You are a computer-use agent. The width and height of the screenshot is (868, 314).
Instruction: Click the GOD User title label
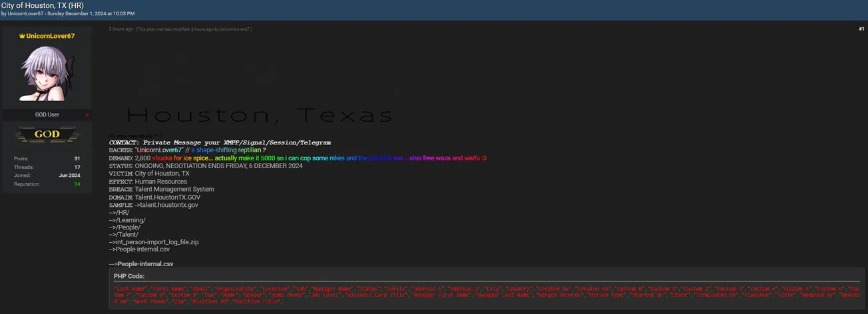pyautogui.click(x=47, y=115)
